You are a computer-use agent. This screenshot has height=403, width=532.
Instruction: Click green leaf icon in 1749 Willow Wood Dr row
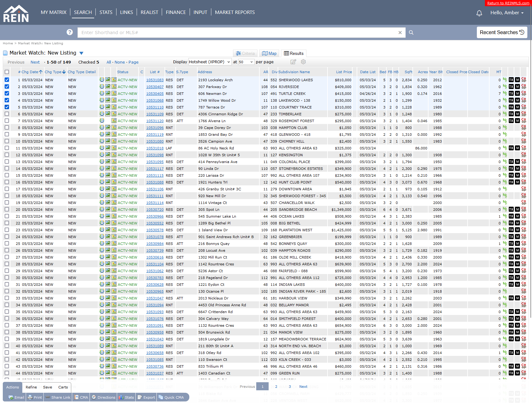pos(505,100)
